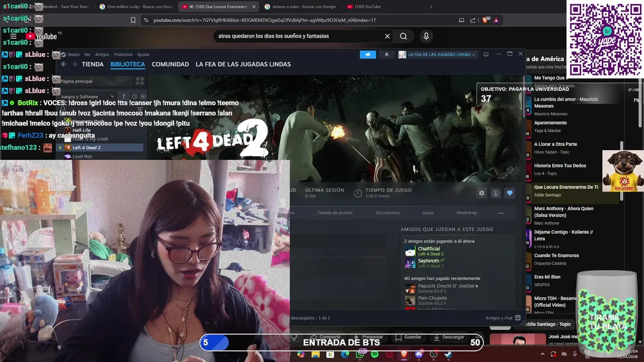Play Historia Entre Tus Dedos playlist item
The image size is (644, 362).
[572, 169]
